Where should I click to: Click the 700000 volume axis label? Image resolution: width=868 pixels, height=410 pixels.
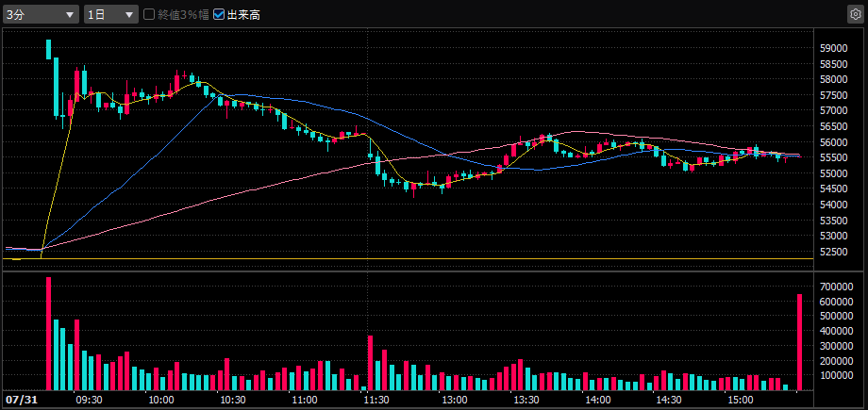pos(836,287)
